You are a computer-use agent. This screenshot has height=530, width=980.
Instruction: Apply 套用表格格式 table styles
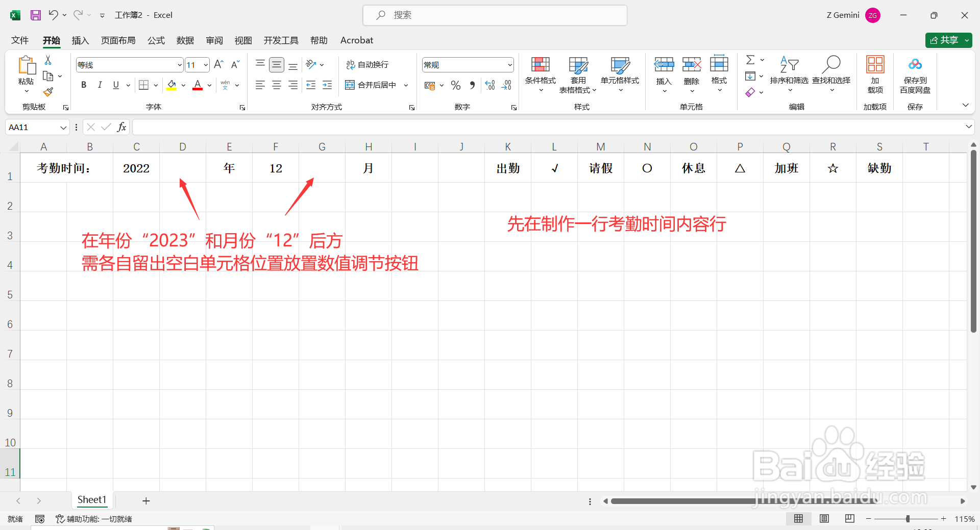click(577, 74)
